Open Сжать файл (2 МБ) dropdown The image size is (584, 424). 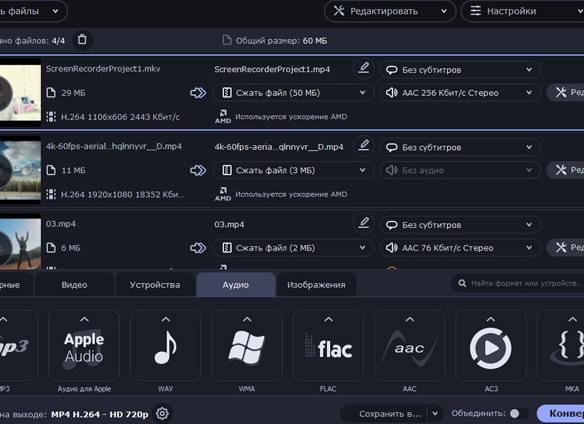click(x=293, y=248)
